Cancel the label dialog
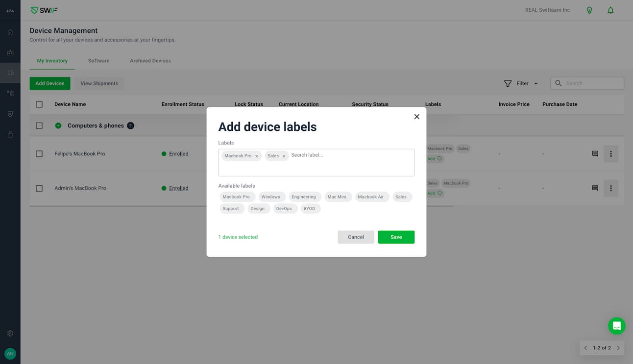Viewport: 633px width, 364px height. 356,237
